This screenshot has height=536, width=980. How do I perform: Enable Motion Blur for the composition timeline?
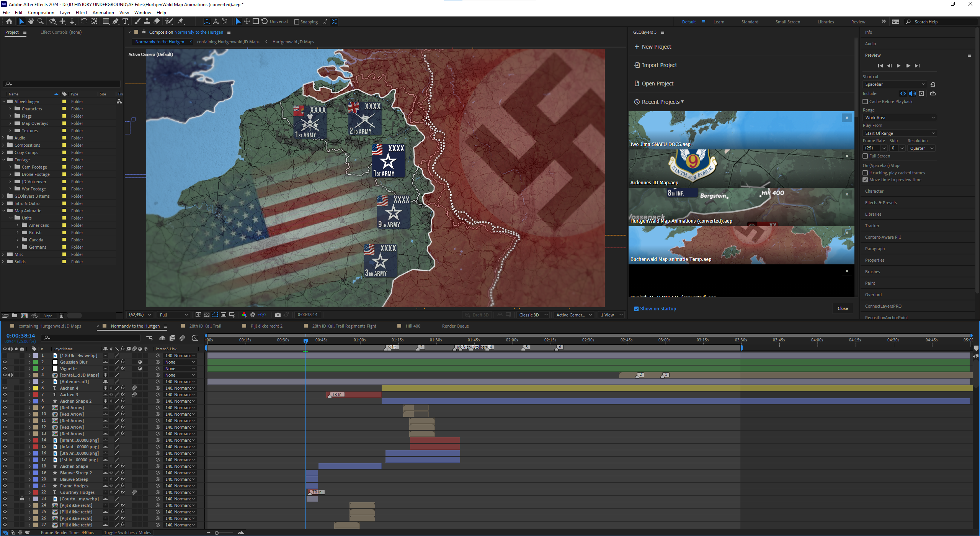pos(182,338)
